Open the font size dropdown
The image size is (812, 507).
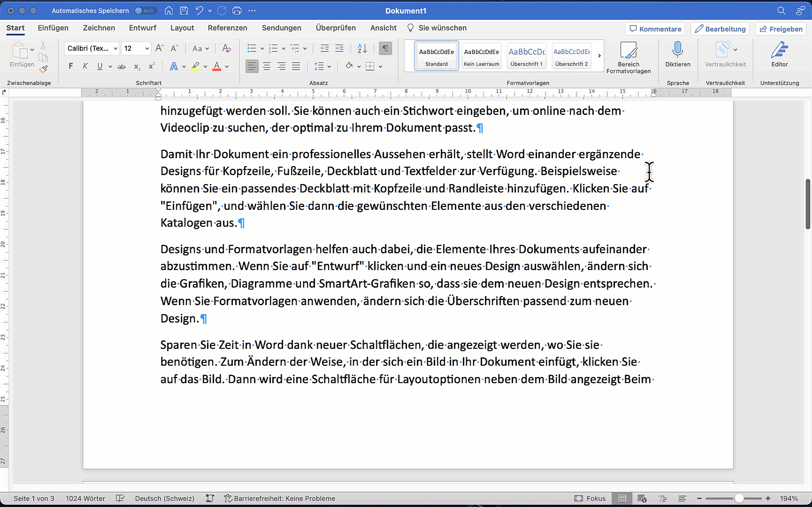[x=147, y=48]
